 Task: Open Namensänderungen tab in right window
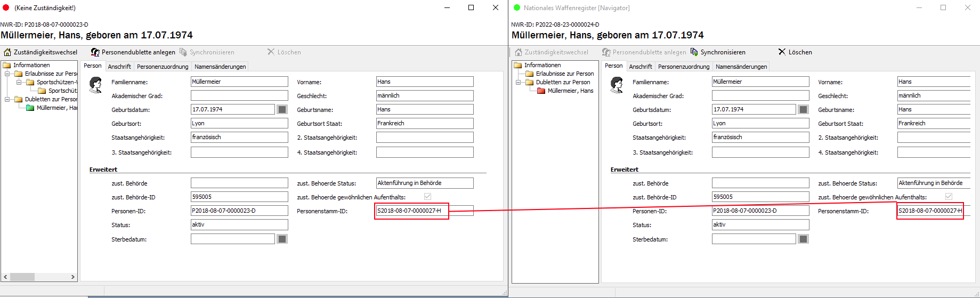tap(741, 67)
